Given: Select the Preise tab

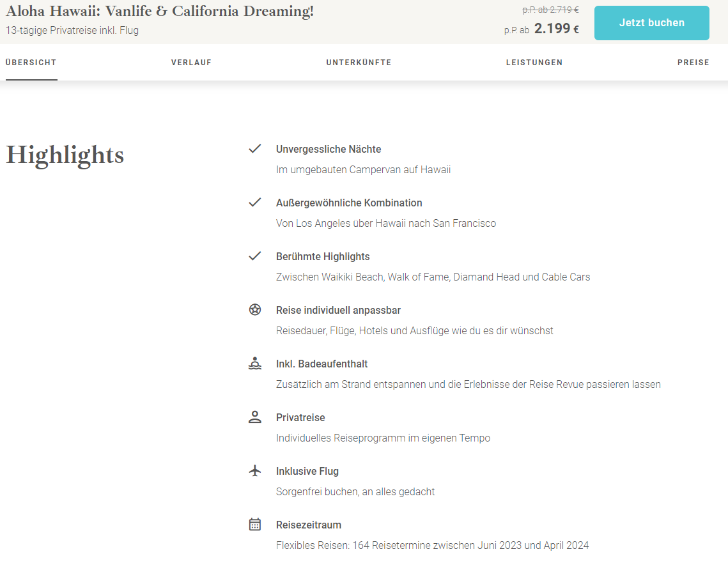Looking at the screenshot, I should pos(693,62).
